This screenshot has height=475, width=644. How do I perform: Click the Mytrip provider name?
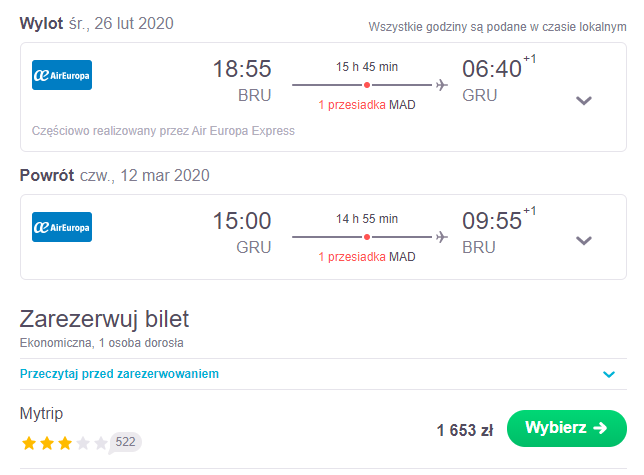pyautogui.click(x=41, y=413)
